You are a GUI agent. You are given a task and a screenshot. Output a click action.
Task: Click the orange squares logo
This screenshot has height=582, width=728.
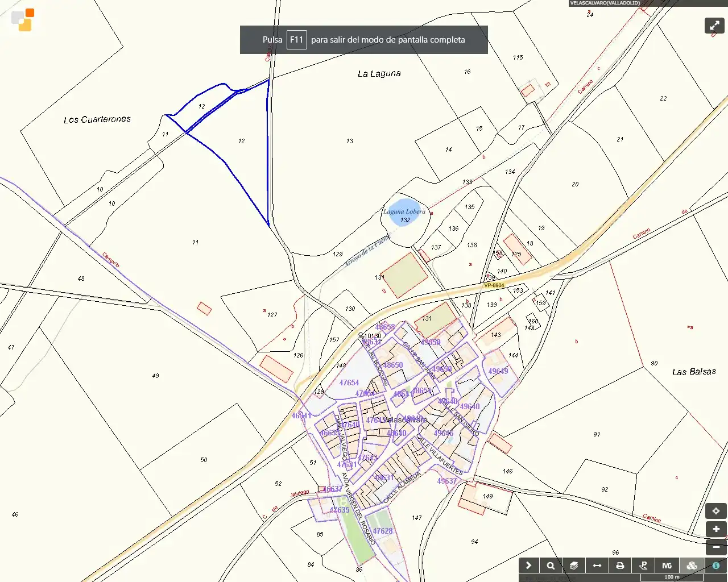point(23,20)
